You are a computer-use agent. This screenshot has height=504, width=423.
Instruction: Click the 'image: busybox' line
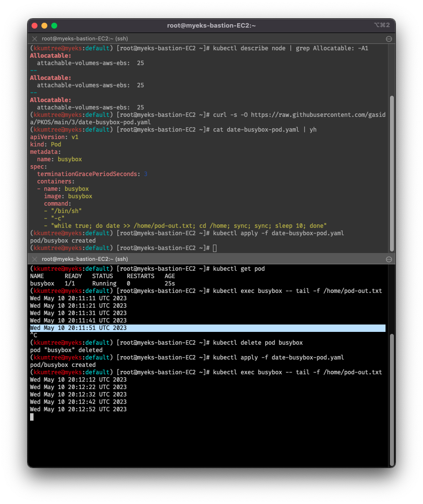[x=68, y=196]
